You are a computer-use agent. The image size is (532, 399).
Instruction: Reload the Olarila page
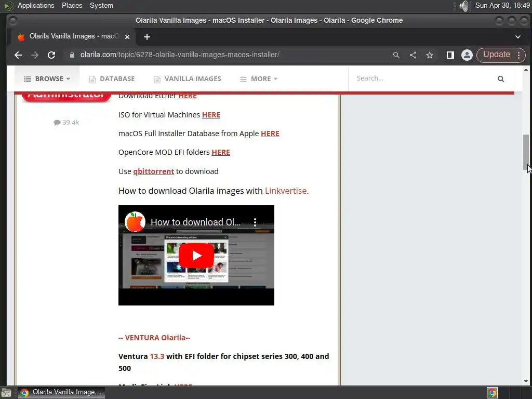[51, 55]
